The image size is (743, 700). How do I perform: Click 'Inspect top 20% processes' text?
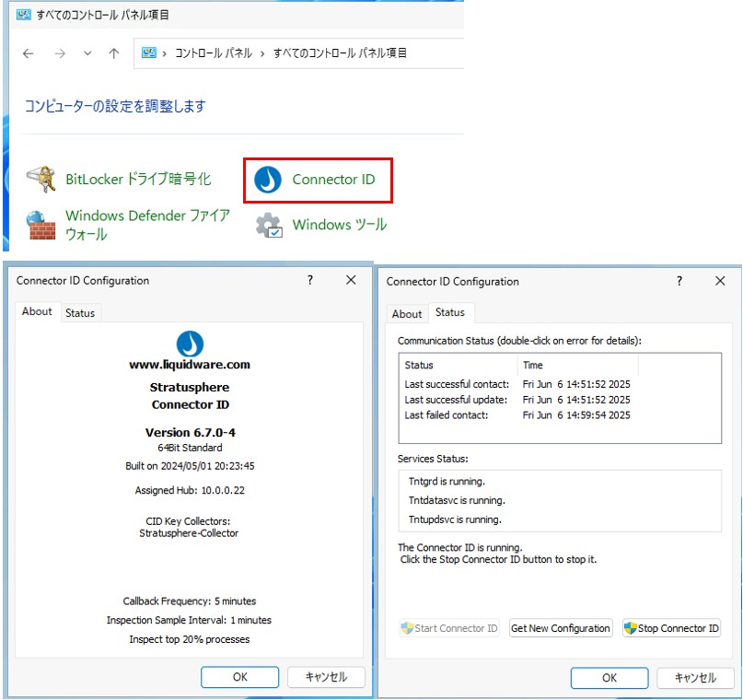point(189,639)
